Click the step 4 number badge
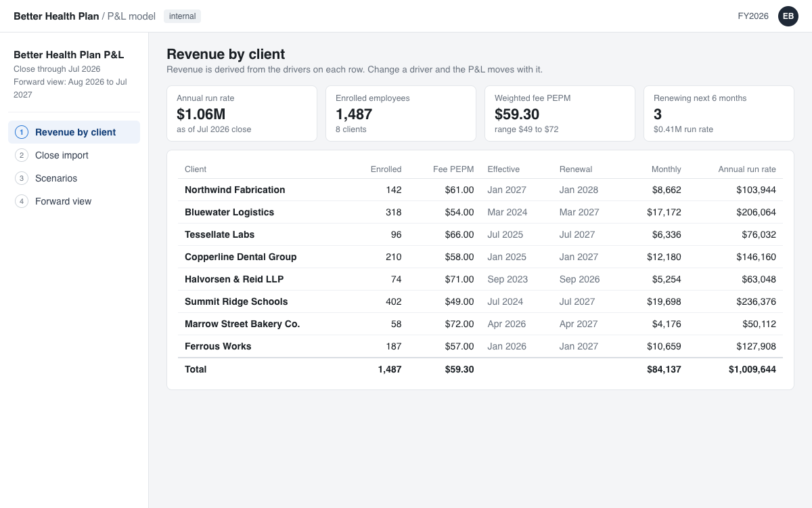The width and height of the screenshot is (812, 508). click(x=22, y=201)
